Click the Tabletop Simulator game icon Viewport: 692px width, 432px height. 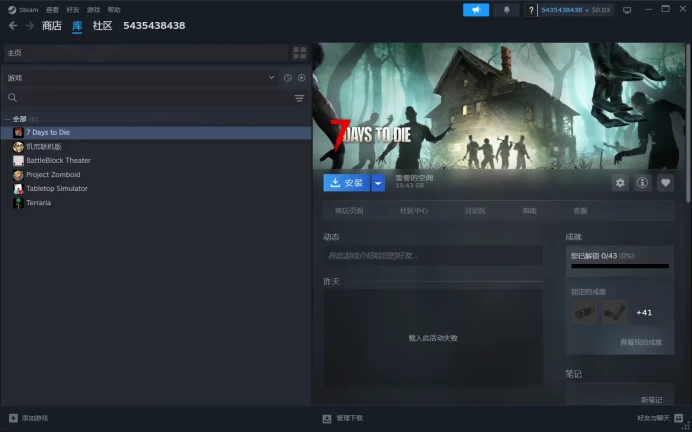pyautogui.click(x=18, y=189)
